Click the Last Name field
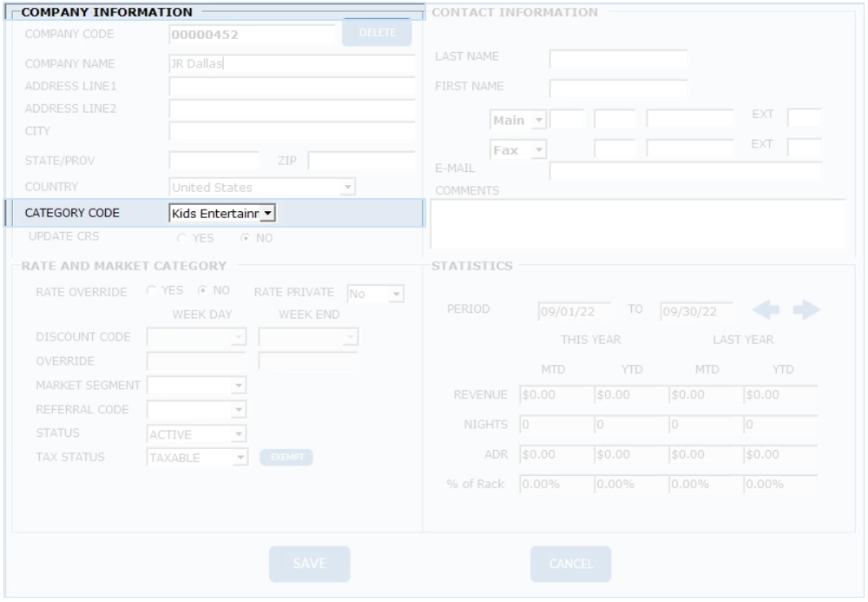Image resolution: width=868 pixels, height=602 pixels. click(x=618, y=59)
